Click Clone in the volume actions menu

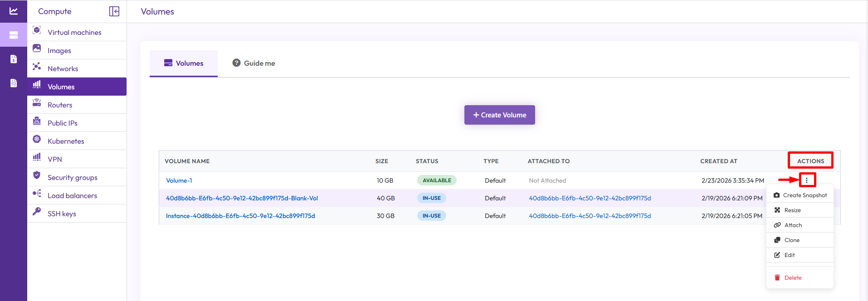coord(792,240)
